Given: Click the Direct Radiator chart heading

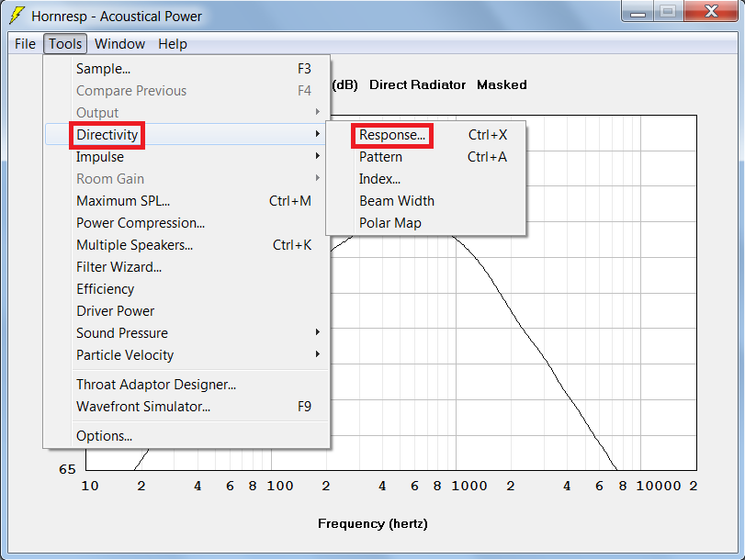Looking at the screenshot, I should pyautogui.click(x=417, y=85).
